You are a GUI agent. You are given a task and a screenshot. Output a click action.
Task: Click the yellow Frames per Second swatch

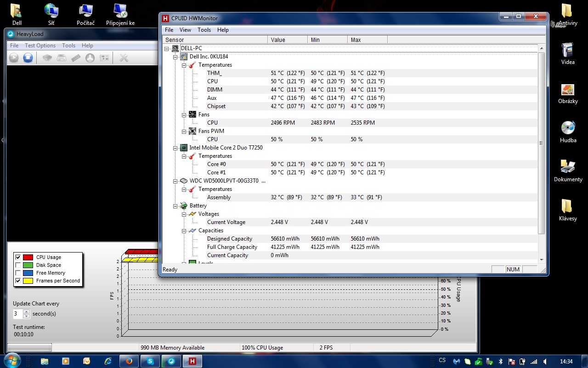pyautogui.click(x=28, y=281)
